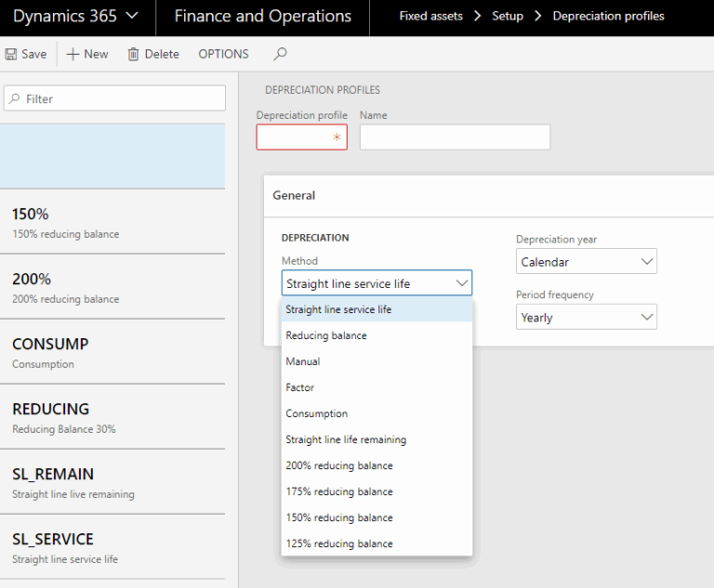714x588 pixels.
Task: Click Finance and Operations header
Action: click(x=263, y=17)
